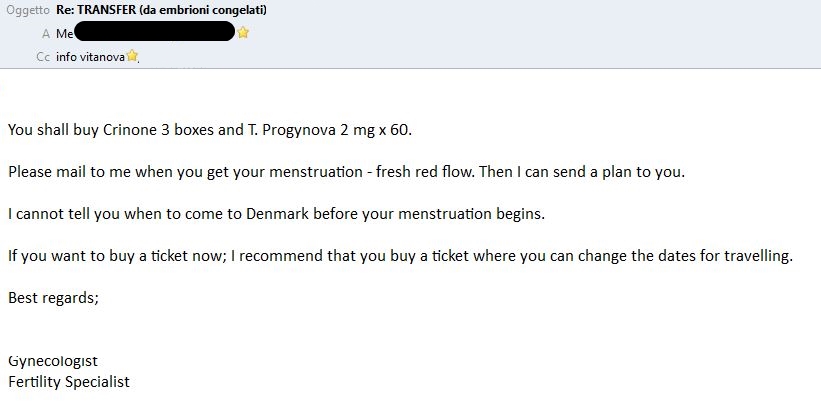
Task: Click the Cc field label
Action: coord(43,57)
